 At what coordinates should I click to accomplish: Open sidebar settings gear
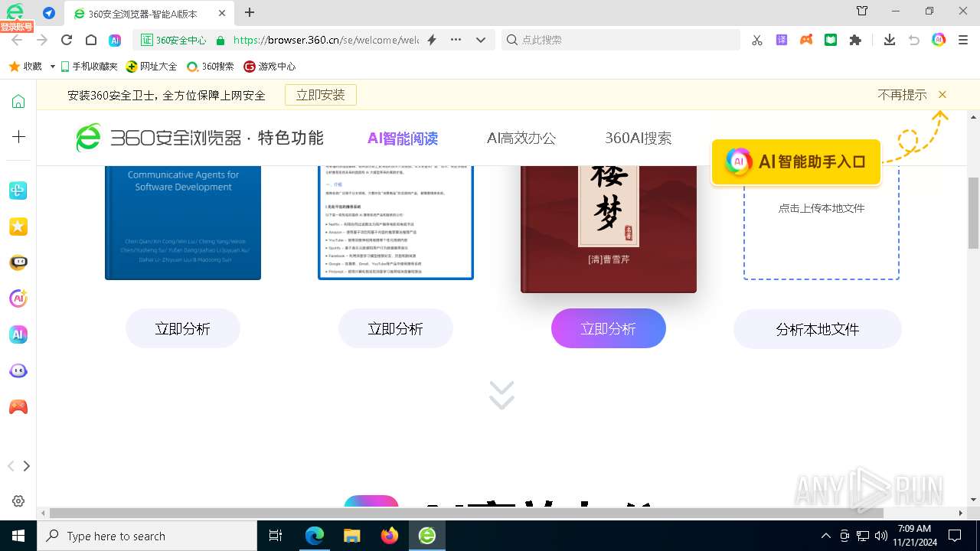tap(18, 501)
